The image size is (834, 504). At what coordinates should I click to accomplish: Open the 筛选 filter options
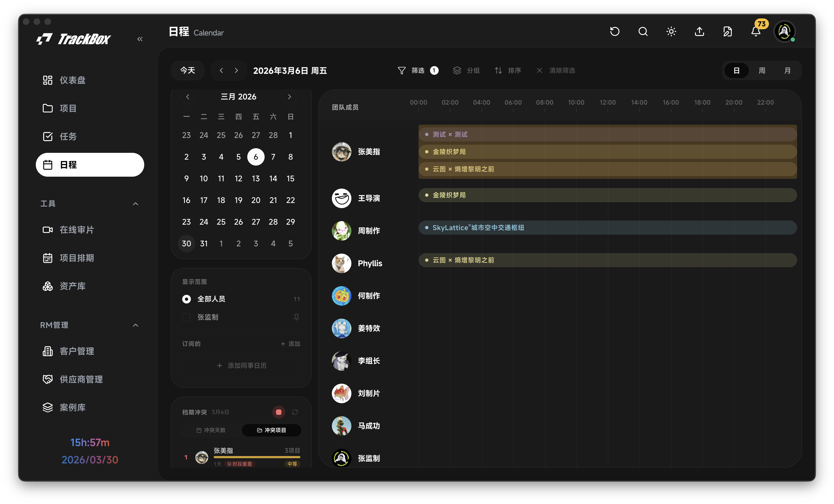click(x=418, y=70)
